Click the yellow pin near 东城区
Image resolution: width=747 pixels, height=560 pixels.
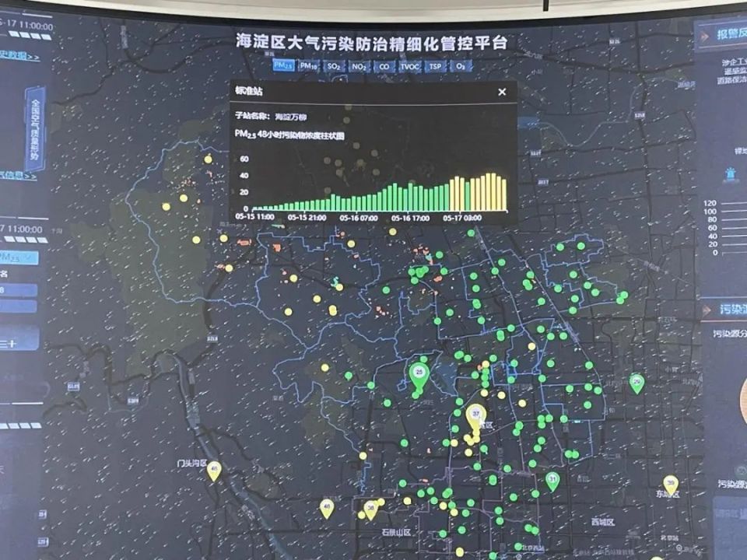[x=671, y=484]
